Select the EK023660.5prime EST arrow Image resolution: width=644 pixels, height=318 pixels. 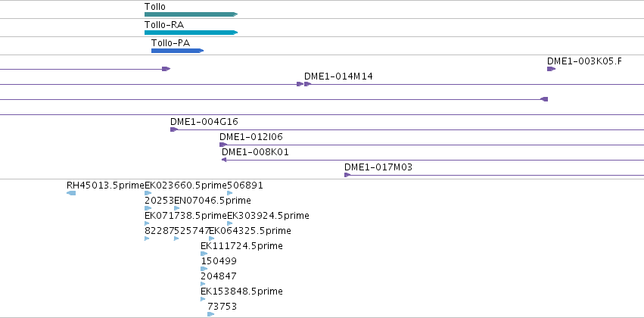tap(148, 193)
